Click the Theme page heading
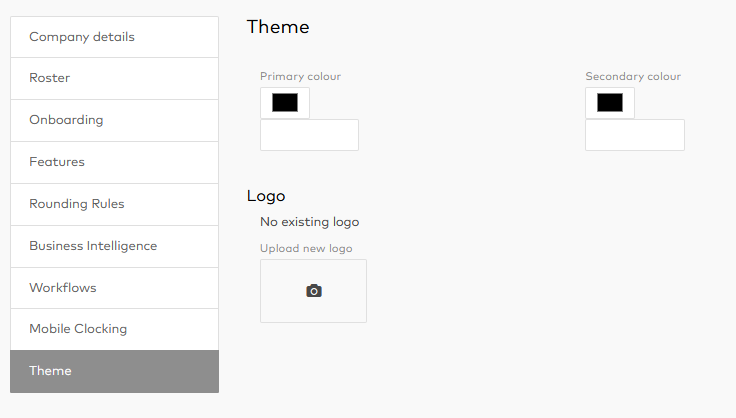The image size is (736, 418). click(278, 27)
